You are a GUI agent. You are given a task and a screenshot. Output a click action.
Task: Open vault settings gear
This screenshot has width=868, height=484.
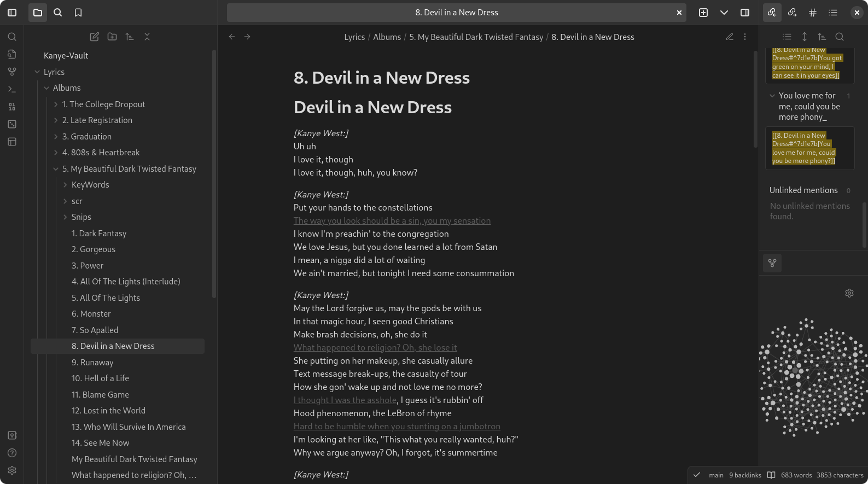(12, 470)
